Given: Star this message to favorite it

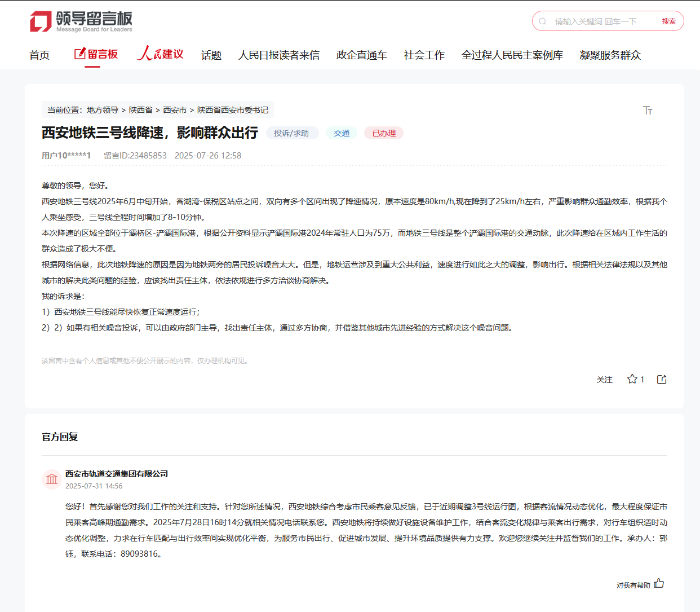Looking at the screenshot, I should (632, 379).
